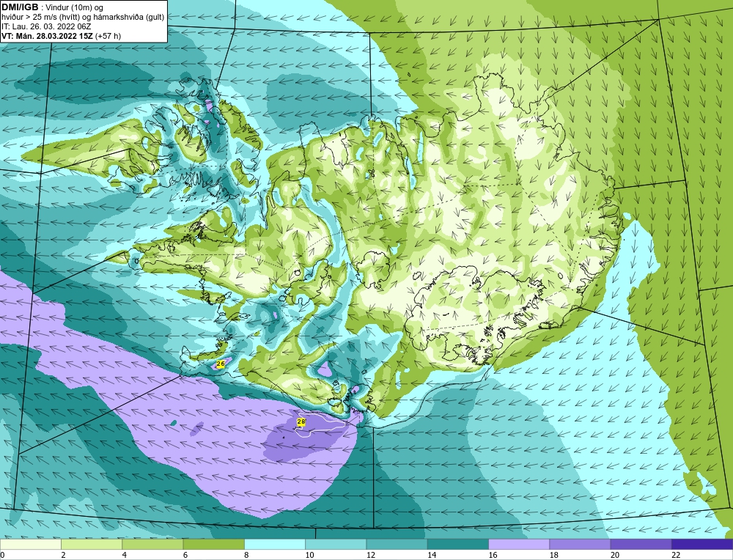This screenshot has width=733, height=560.
Task: Click the yellow 28 gust marker
Action: tap(301, 422)
